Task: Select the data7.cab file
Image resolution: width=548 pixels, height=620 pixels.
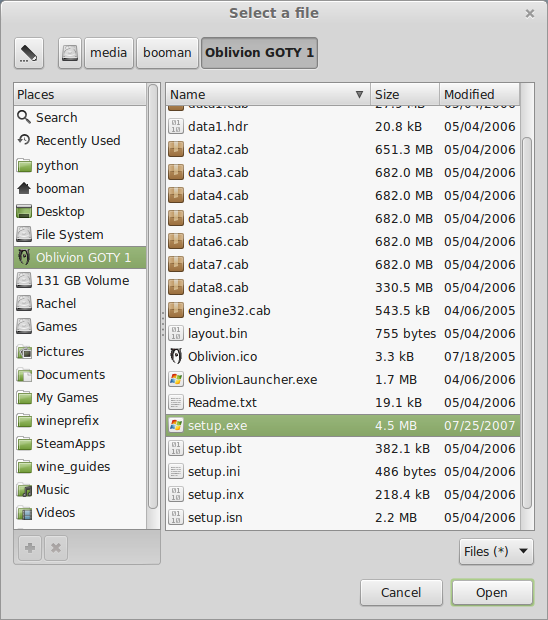Action: (343, 264)
